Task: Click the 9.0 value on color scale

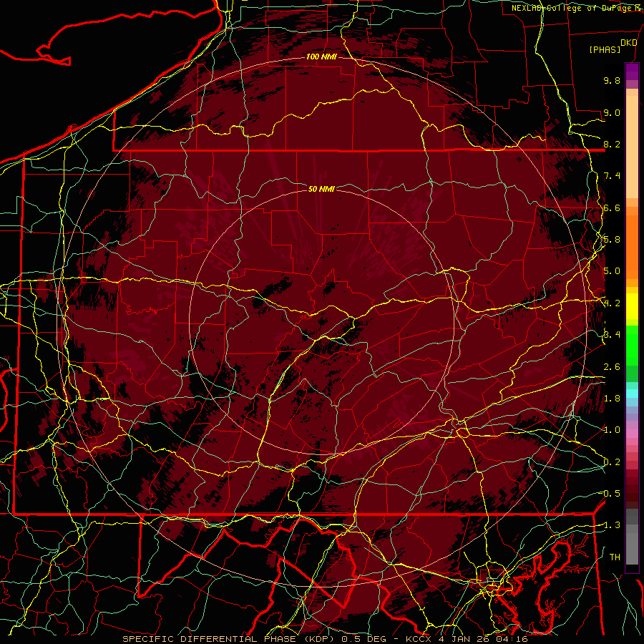Action: pos(612,112)
